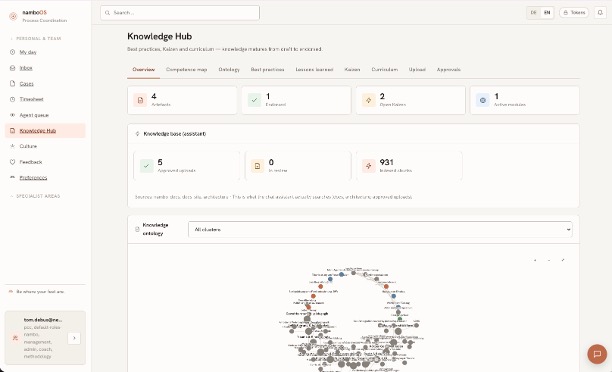Click the Endorsed card checkmark icon
612x372 pixels.
point(254,100)
